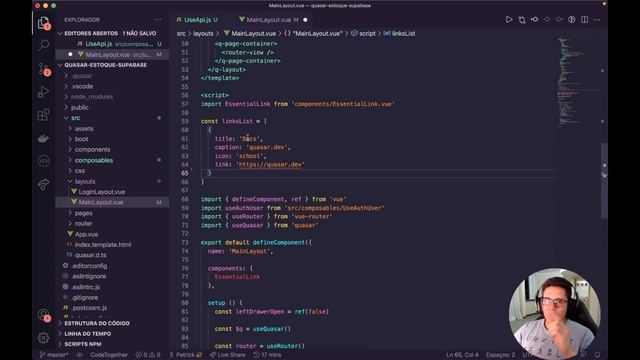Split the editor to the right
The height and width of the screenshot is (360, 640).
tap(584, 20)
